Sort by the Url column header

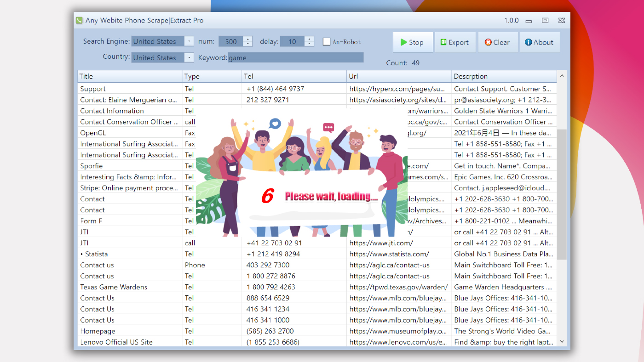399,76
